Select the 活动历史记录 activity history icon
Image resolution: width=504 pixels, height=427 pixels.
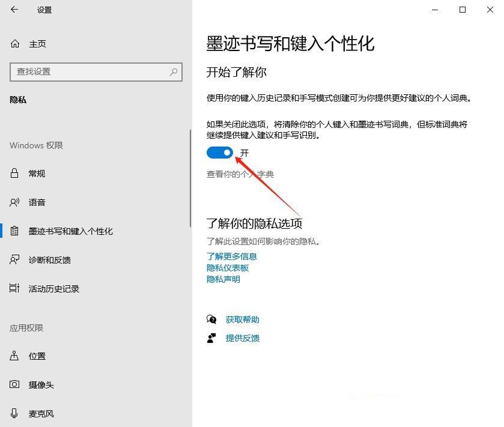pos(14,288)
